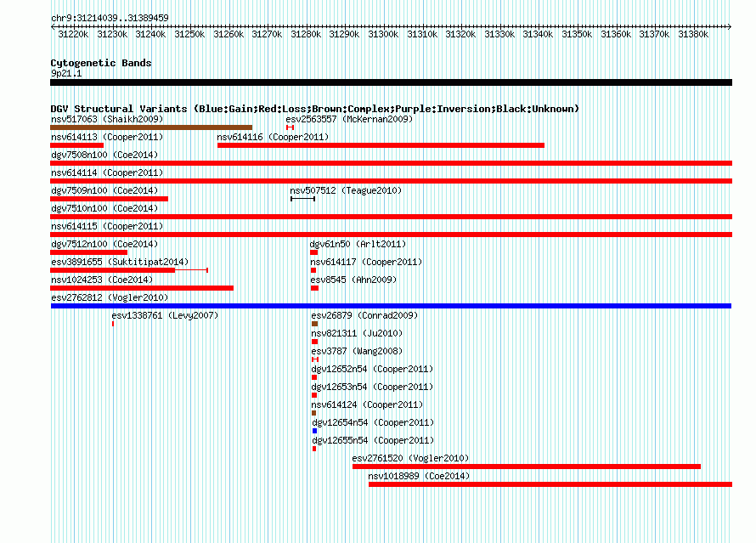Image resolution: width=756 pixels, height=543 pixels.
Task: Select the brown esv26879 variant block
Action: pyautogui.click(x=315, y=324)
